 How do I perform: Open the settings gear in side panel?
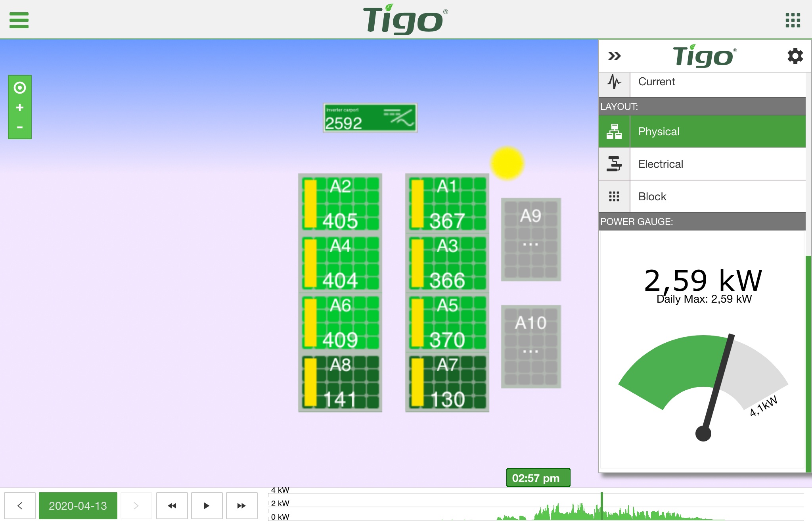[795, 56]
